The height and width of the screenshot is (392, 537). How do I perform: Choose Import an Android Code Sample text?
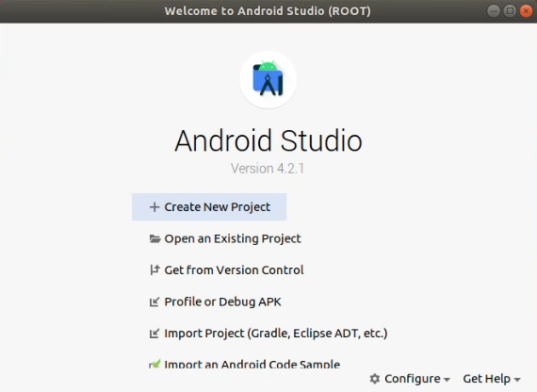252,364
